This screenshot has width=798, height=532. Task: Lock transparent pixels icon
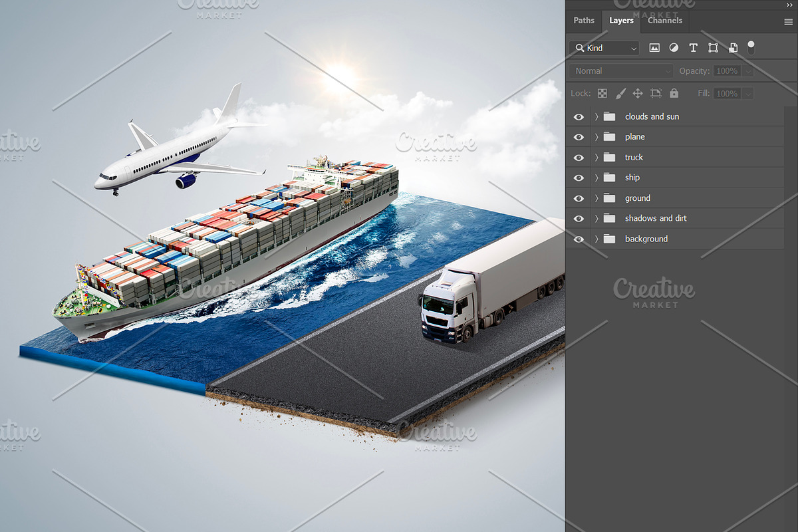pos(602,94)
